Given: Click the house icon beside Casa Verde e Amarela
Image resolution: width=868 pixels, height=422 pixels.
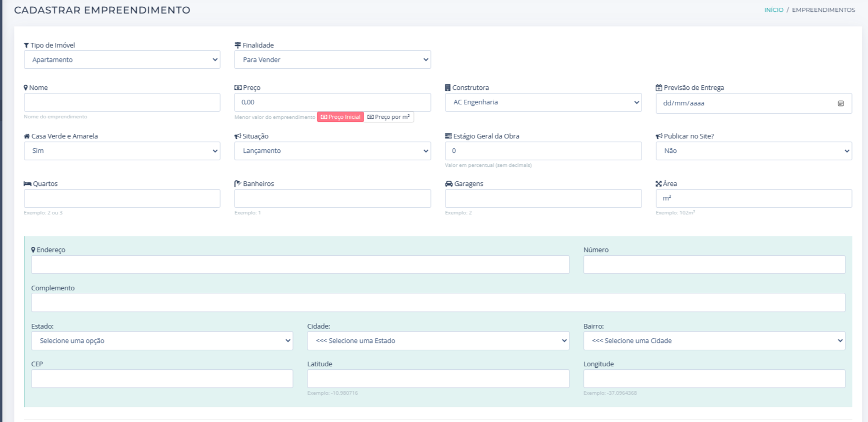Looking at the screenshot, I should point(27,136).
